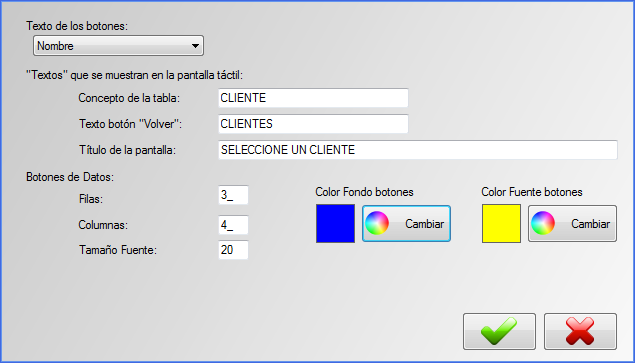The image size is (635, 363).
Task: Click the 'Color Fondo botones' heading
Action: [x=364, y=192]
